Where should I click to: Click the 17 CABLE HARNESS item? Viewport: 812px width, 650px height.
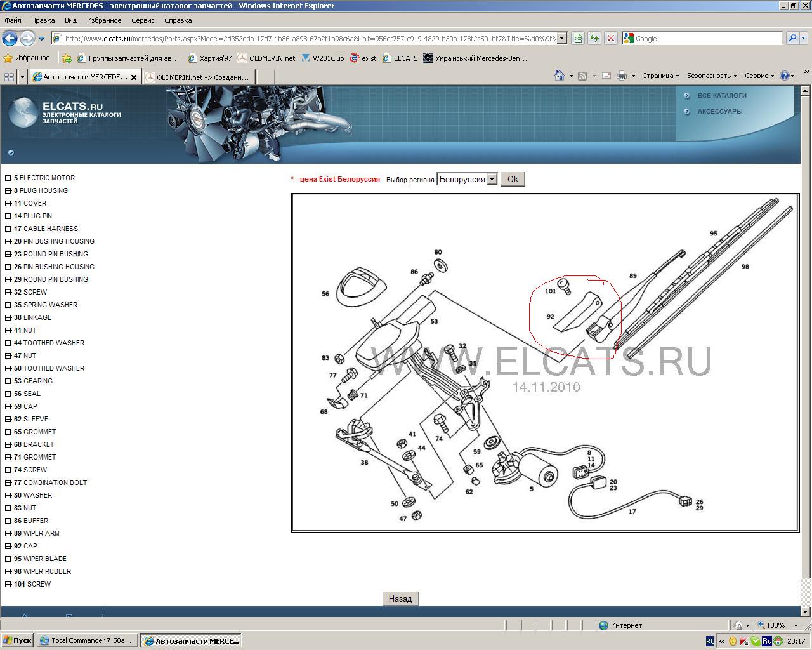pyautogui.click(x=46, y=229)
